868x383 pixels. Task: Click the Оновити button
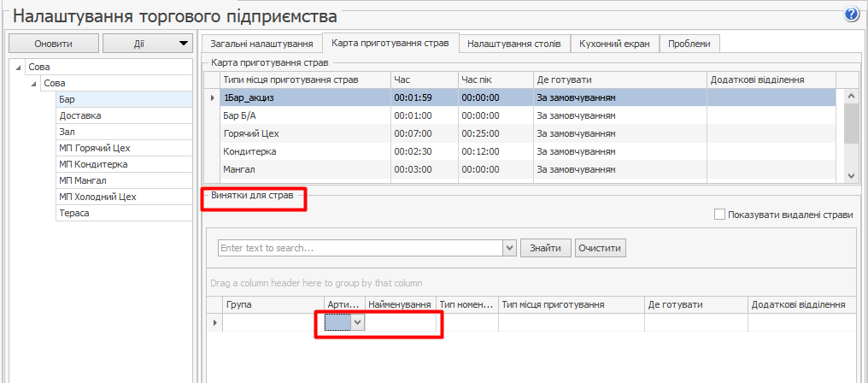(x=53, y=44)
